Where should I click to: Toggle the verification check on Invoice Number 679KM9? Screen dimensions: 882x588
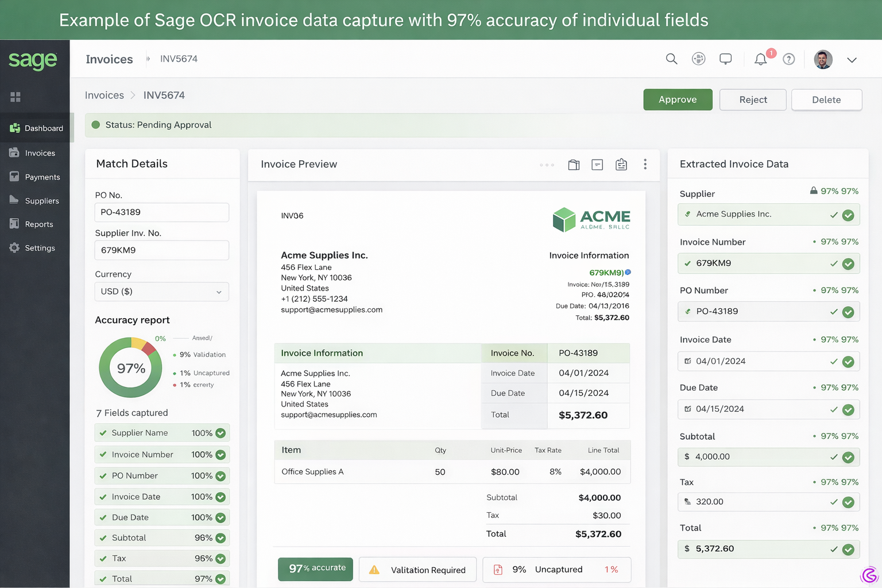tap(849, 264)
